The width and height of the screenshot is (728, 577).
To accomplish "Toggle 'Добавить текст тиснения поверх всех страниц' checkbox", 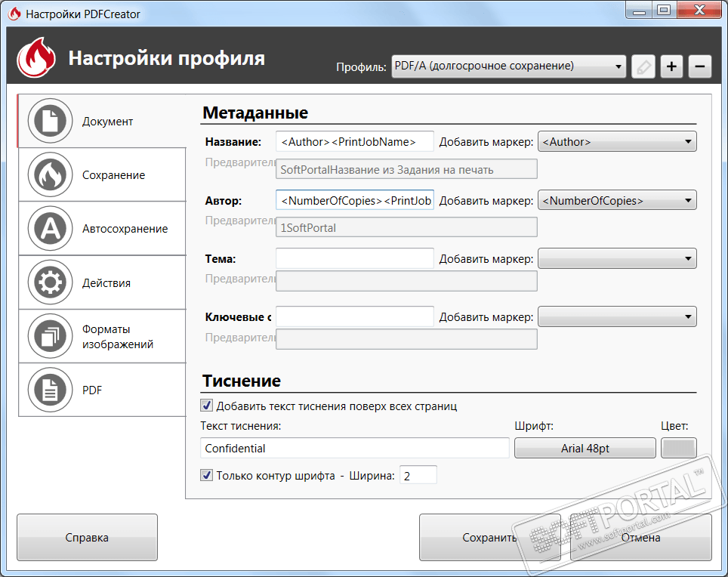I will tap(207, 406).
